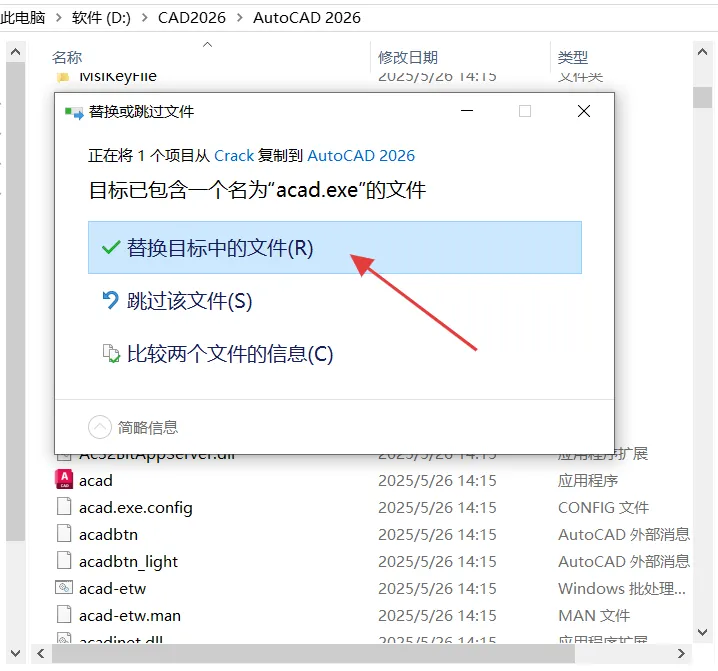Click the left pane scroll down arrow

pos(16,653)
